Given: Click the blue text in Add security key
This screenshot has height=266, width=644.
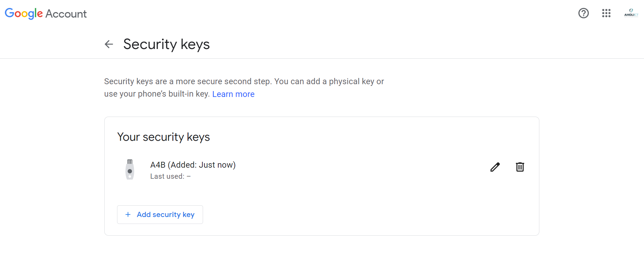Looking at the screenshot, I should (x=166, y=215).
